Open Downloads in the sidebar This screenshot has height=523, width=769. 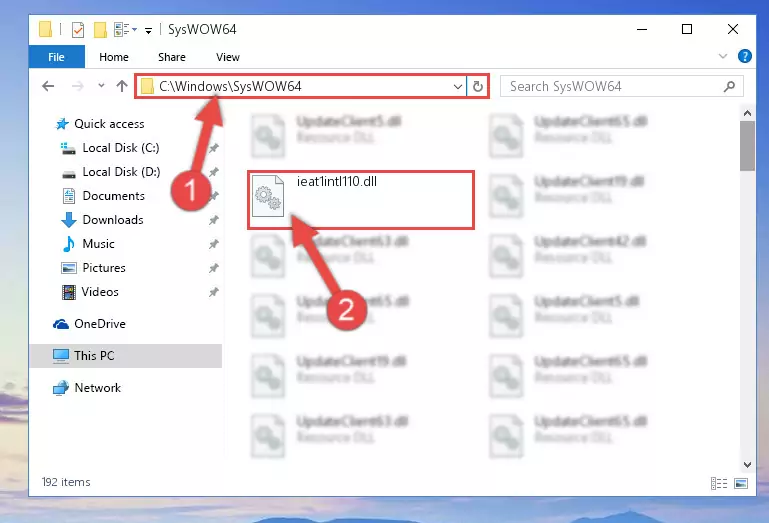point(113,220)
